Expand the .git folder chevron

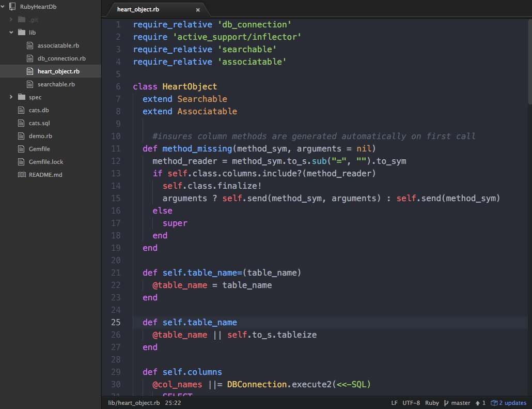[x=11, y=20]
